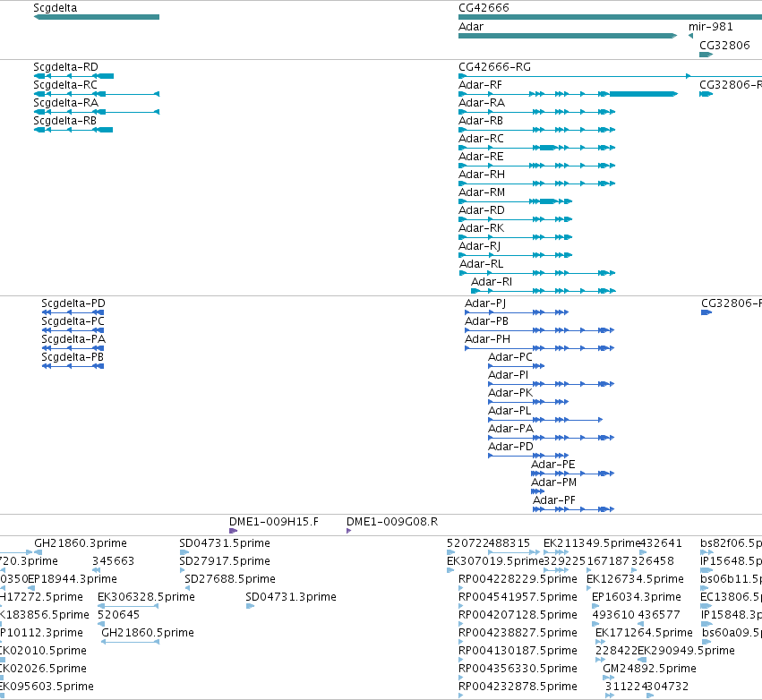Select the Adar-RA transcript label
The image size is (762, 700).
482,103
